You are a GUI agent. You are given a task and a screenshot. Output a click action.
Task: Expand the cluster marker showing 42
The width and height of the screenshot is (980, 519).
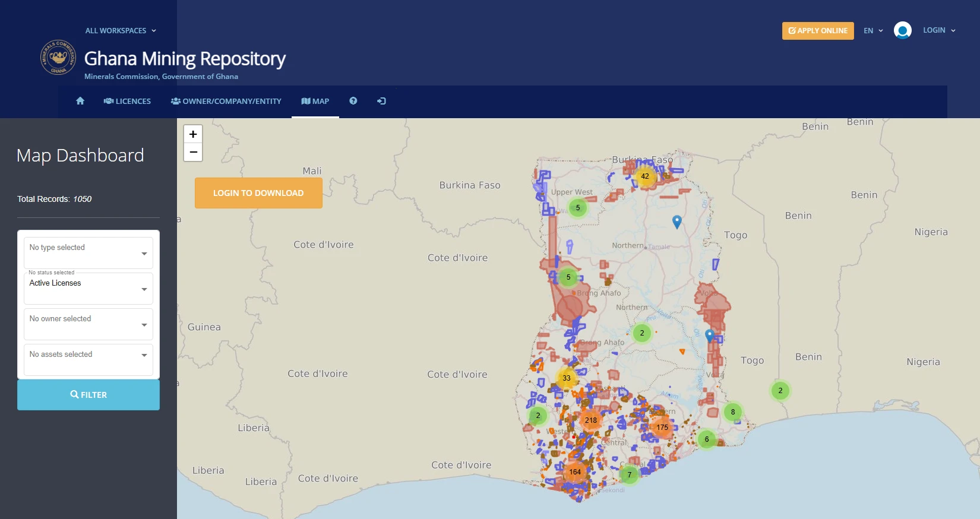click(x=645, y=176)
